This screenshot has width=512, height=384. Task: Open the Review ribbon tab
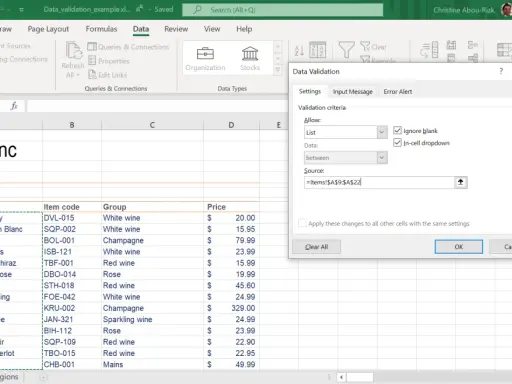pyautogui.click(x=176, y=29)
